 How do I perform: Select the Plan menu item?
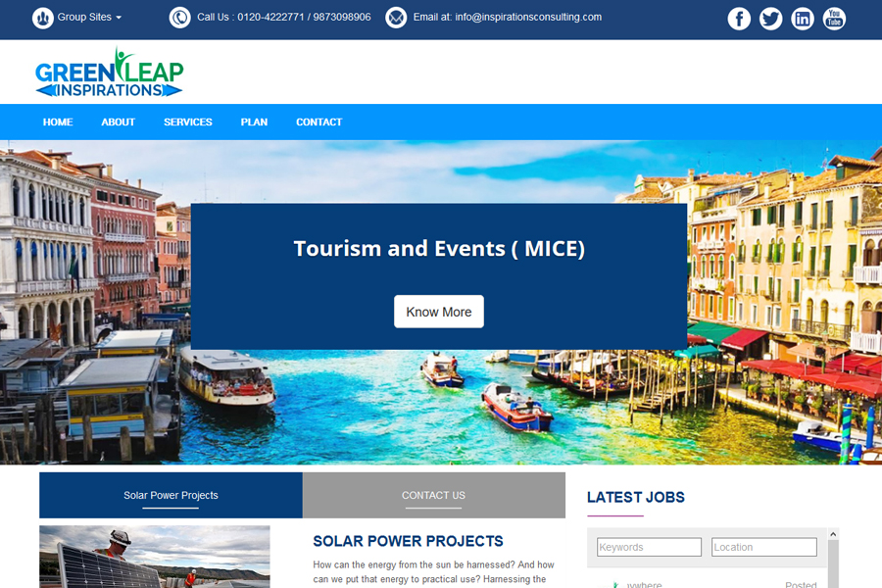tap(254, 122)
